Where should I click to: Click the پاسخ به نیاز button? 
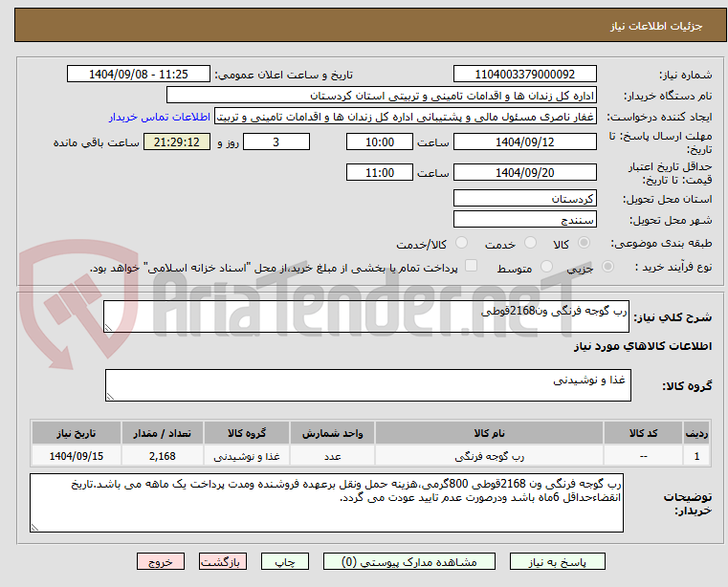(x=557, y=561)
